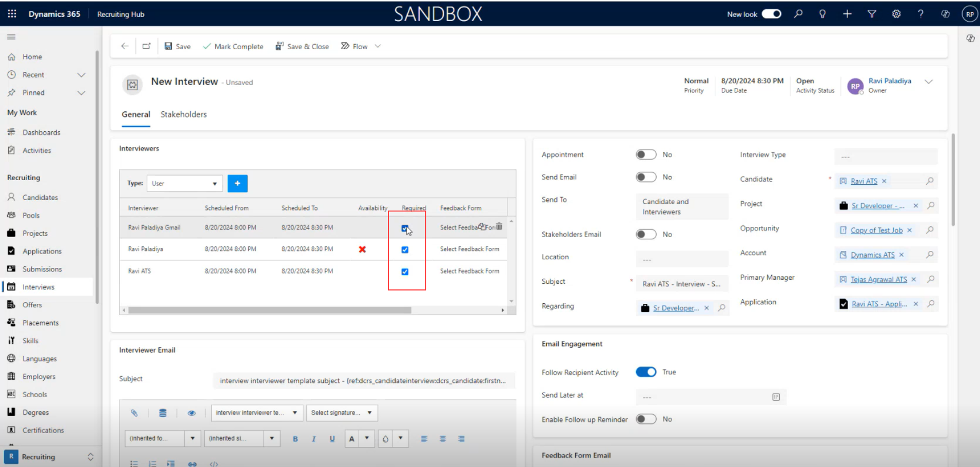This screenshot has height=467, width=980.
Task: Click the attachment paperclip icon in editor
Action: [134, 413]
